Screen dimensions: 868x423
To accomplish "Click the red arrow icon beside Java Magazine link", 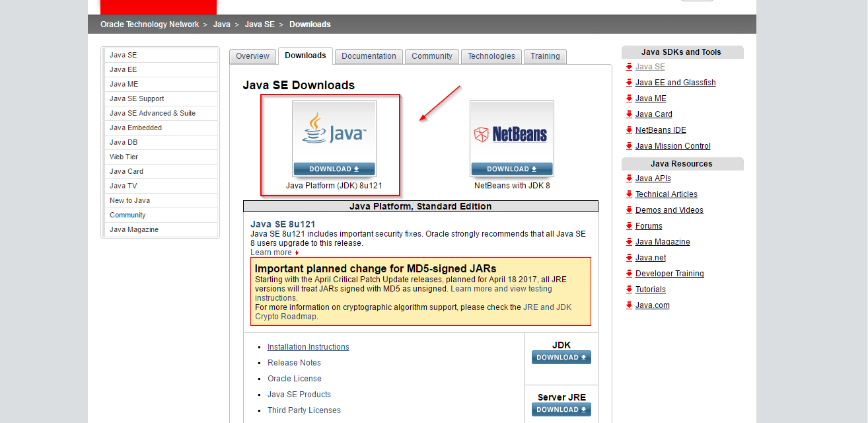I will 630,242.
